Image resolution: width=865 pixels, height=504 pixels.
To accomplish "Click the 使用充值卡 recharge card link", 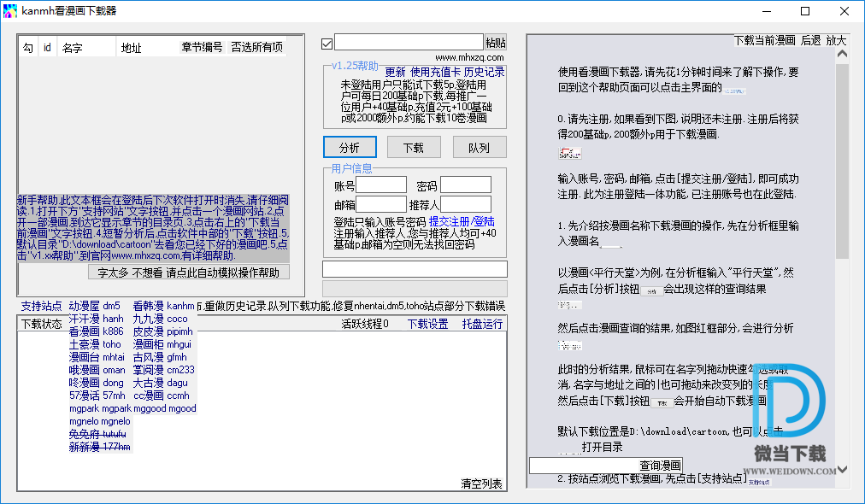I will pyautogui.click(x=436, y=72).
